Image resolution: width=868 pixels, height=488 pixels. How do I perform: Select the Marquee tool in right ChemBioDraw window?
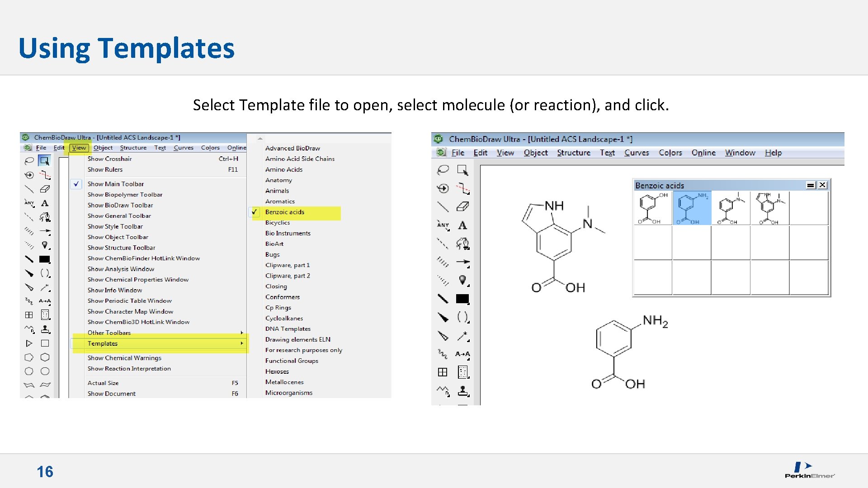(x=462, y=170)
